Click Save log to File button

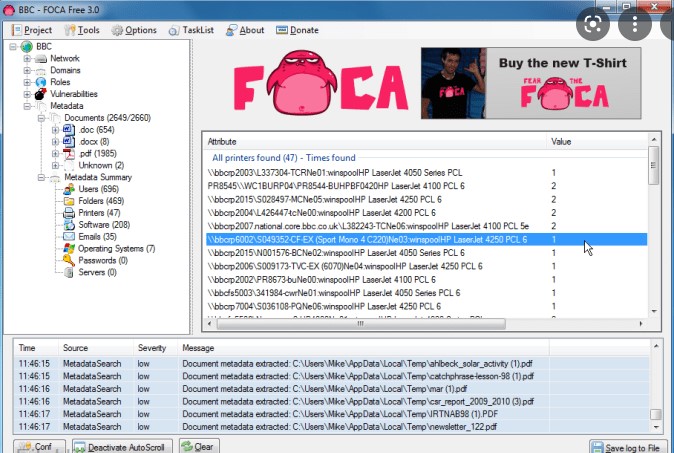628,447
